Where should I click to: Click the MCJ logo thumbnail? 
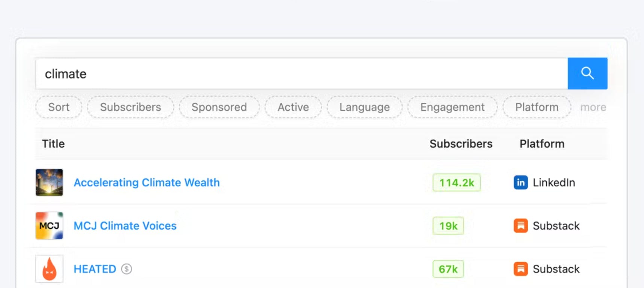point(49,226)
